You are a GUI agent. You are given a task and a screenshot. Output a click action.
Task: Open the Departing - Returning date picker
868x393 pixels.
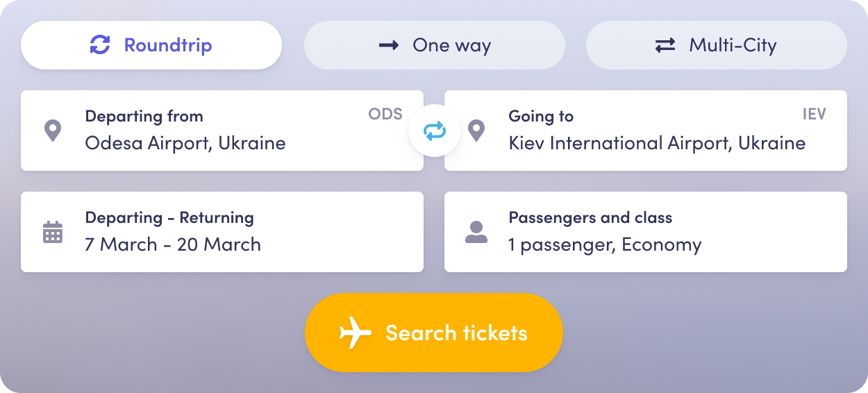coord(222,232)
